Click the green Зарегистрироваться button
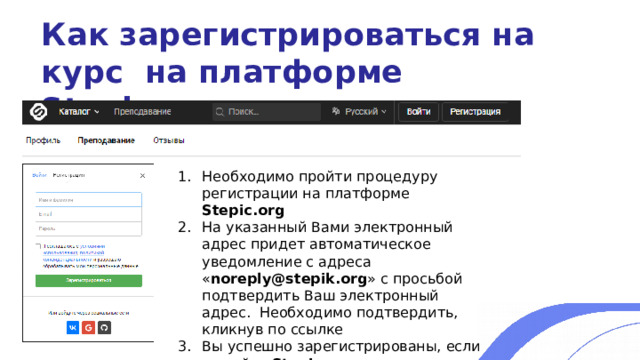The height and width of the screenshot is (360, 640). point(89,280)
